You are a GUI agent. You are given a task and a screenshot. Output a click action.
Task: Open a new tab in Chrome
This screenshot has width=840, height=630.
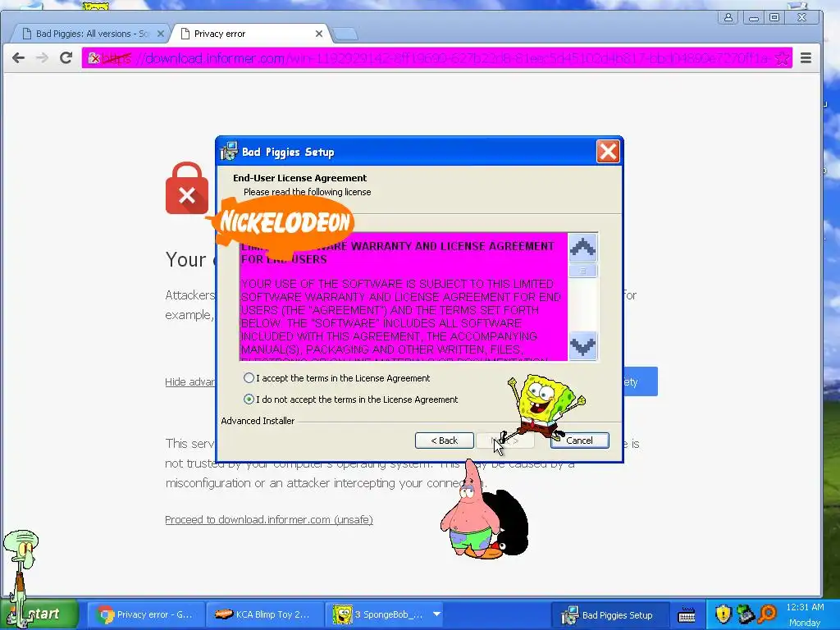[345, 34]
